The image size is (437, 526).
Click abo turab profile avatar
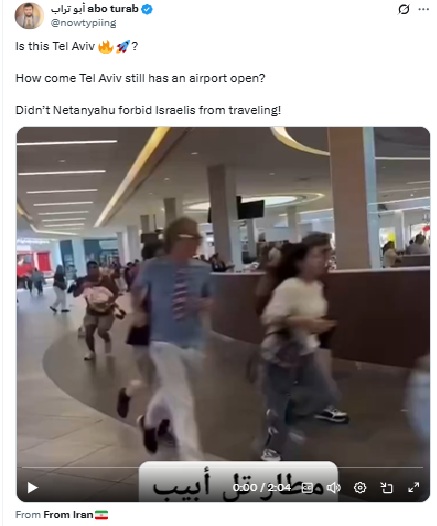[x=29, y=16]
